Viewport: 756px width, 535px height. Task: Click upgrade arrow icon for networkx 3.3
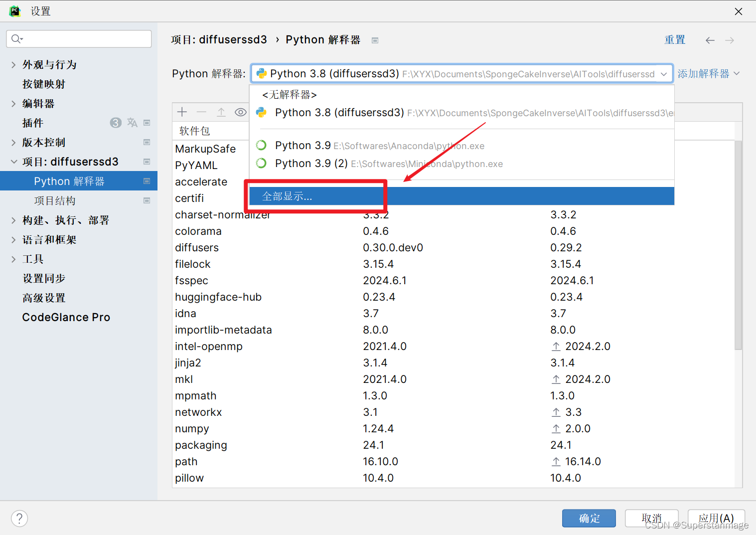coord(556,412)
